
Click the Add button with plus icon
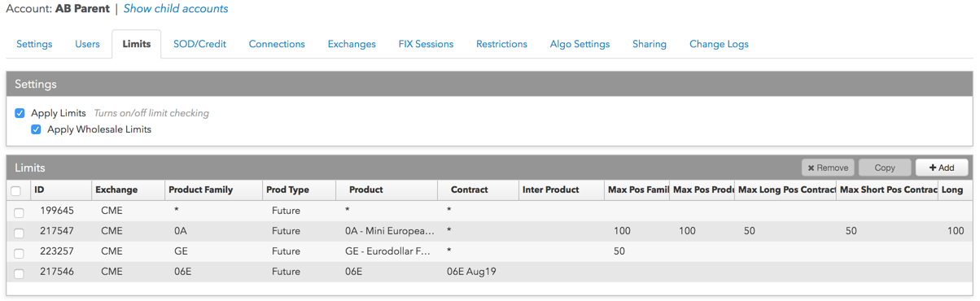click(942, 168)
